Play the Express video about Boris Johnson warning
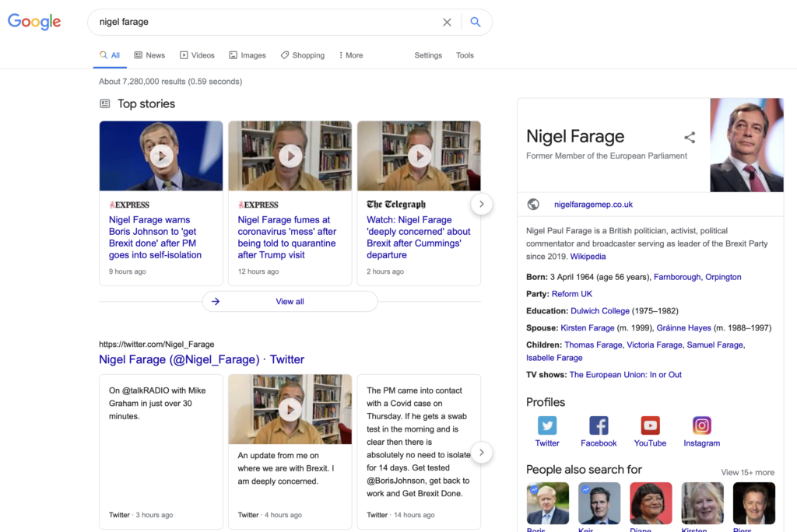Viewport: 797px width, 532px height. tap(161, 156)
